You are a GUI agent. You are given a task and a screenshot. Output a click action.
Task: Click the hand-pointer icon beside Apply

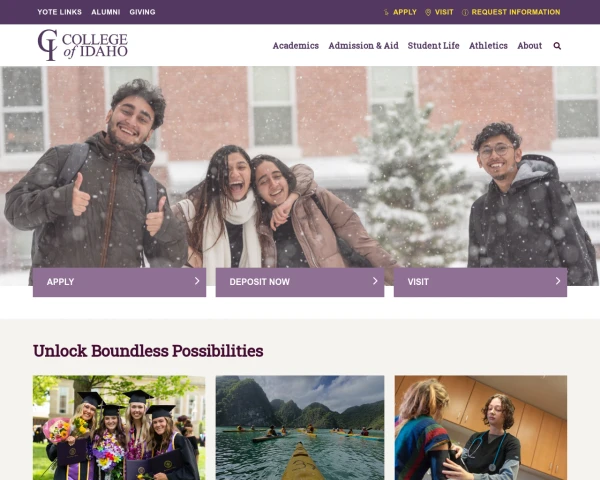coord(386,12)
